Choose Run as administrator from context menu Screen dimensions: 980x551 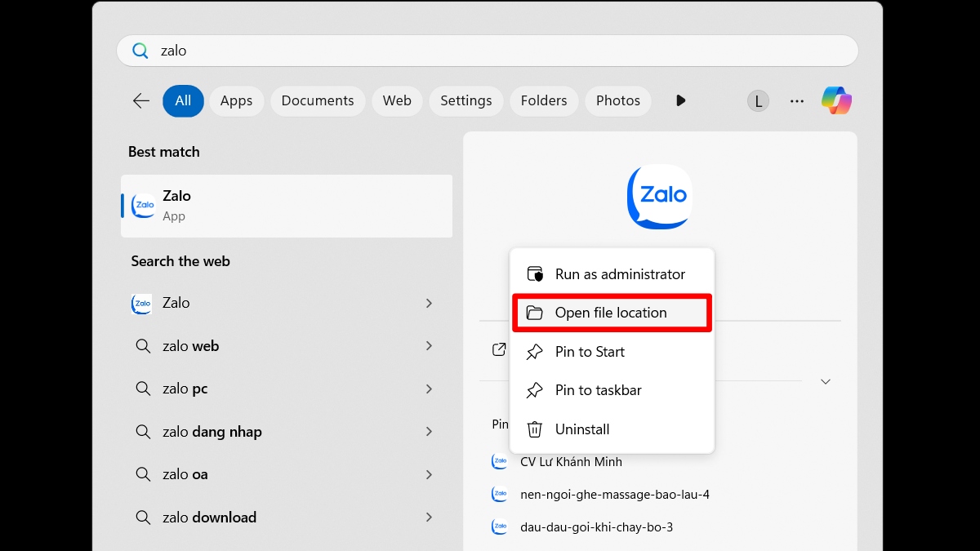[x=612, y=274]
